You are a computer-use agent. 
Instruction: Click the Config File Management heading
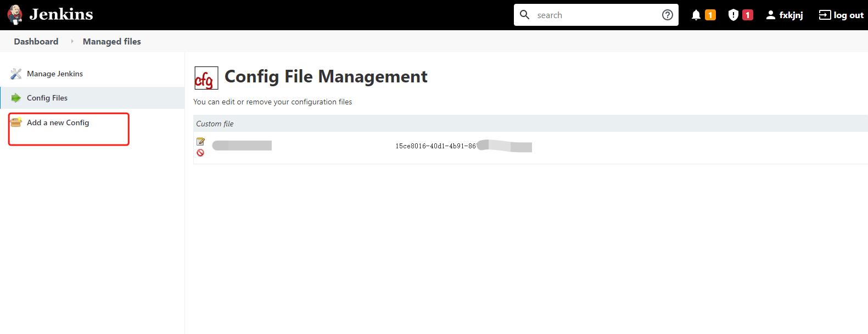pos(326,76)
